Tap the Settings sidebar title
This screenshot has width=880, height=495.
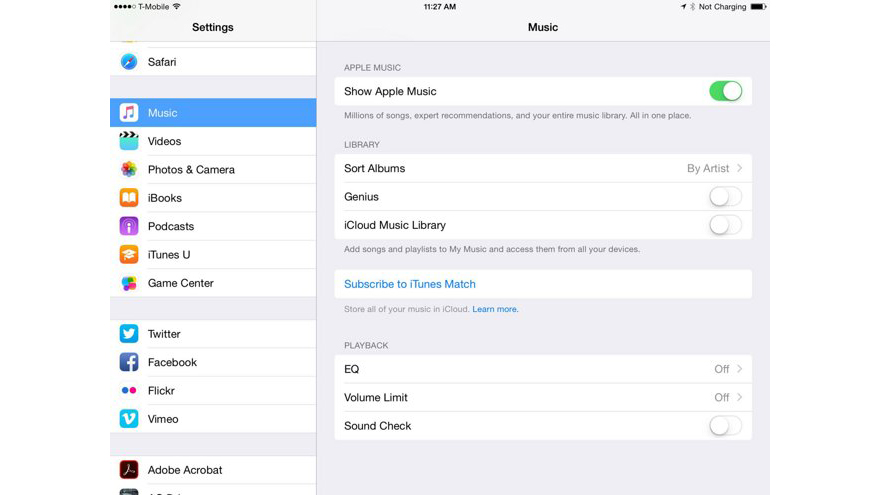(x=213, y=27)
